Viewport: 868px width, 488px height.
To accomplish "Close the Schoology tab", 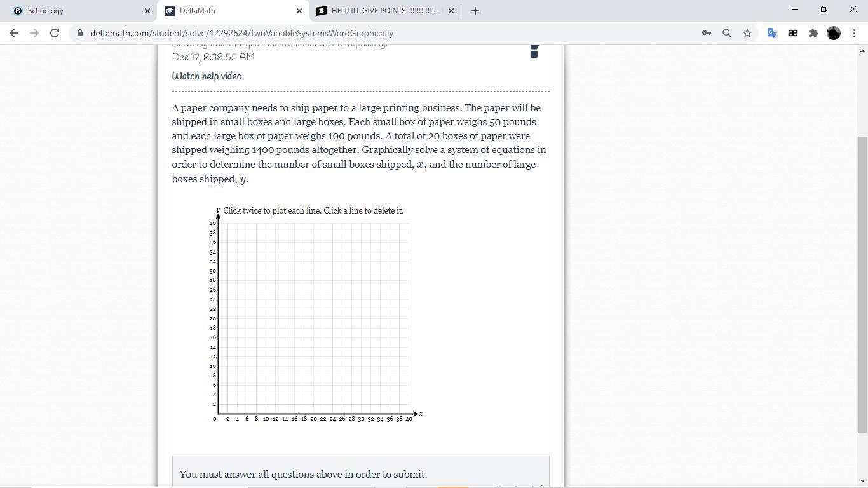I will [x=147, y=11].
